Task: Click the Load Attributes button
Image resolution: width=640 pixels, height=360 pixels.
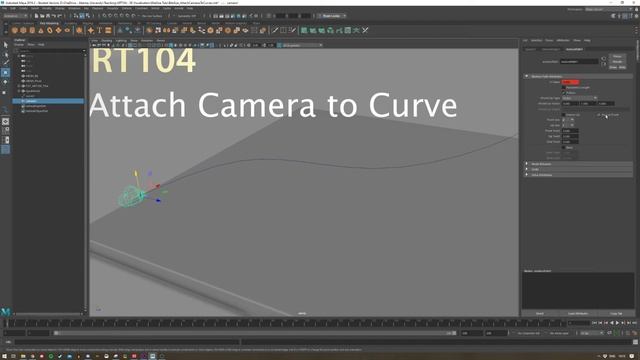Action: click(x=578, y=313)
